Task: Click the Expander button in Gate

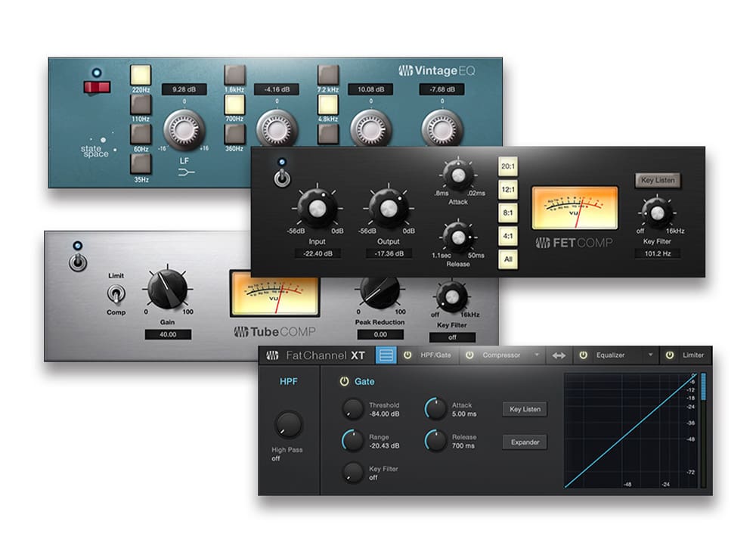Action: coord(525,442)
